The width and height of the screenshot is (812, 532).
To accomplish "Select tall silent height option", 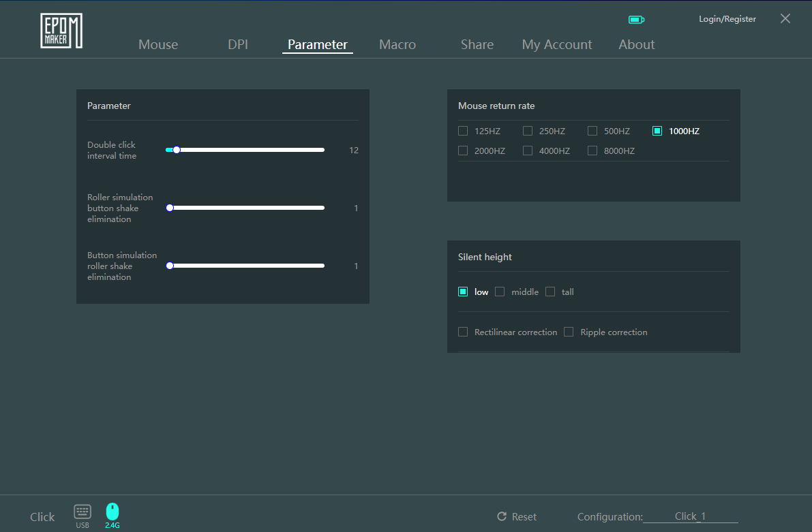I will click(550, 292).
